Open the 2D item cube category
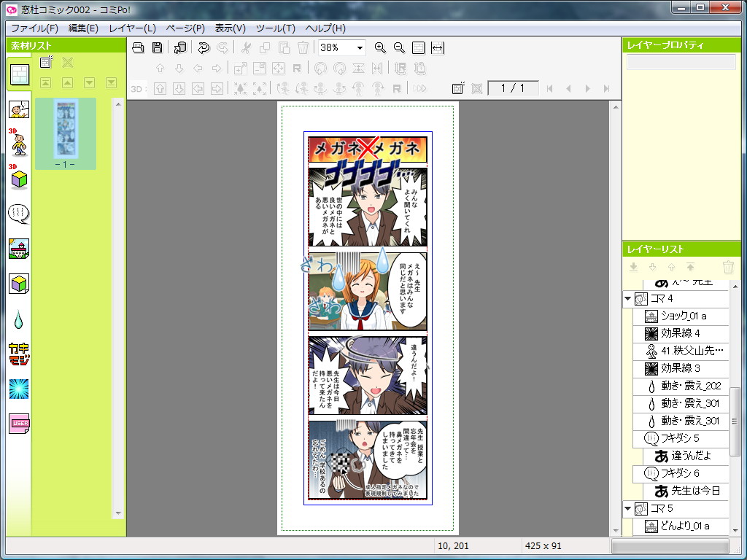The width and height of the screenshot is (747, 560). click(19, 284)
